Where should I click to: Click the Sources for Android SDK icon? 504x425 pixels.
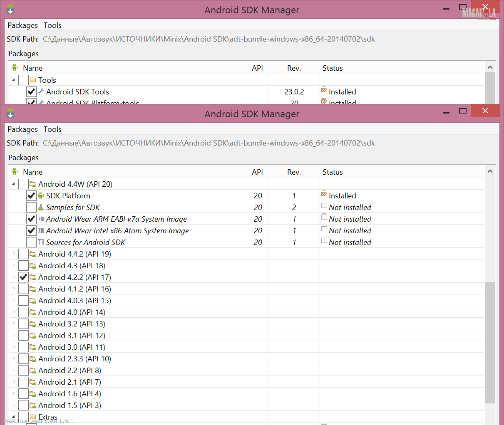(41, 242)
